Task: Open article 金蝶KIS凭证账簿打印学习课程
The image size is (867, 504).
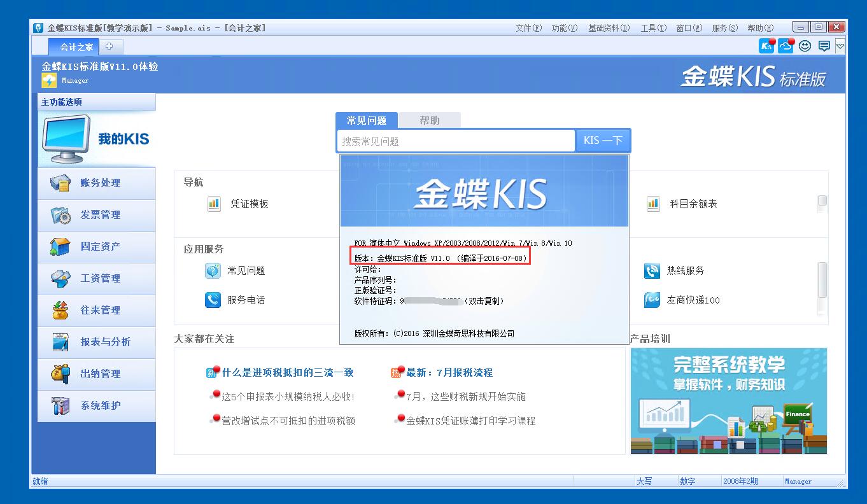Action: [471, 421]
